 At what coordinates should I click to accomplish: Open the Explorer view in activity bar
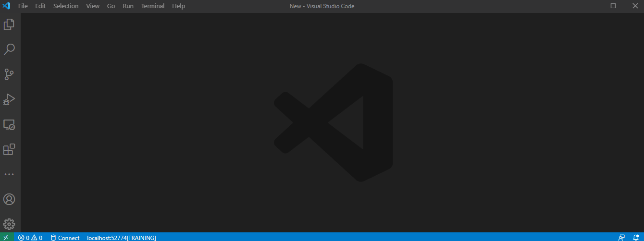coord(9,24)
